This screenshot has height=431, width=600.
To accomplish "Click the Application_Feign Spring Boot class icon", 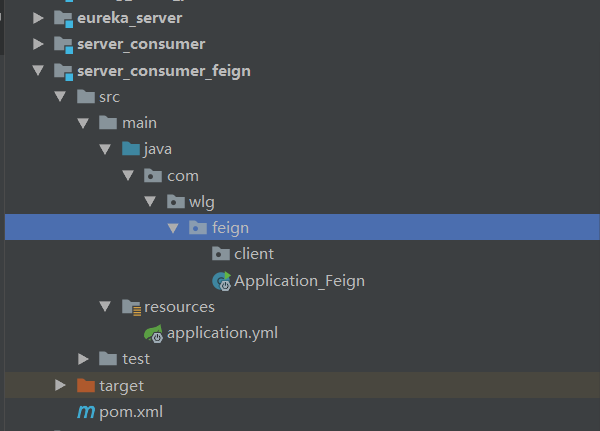I will (x=222, y=281).
